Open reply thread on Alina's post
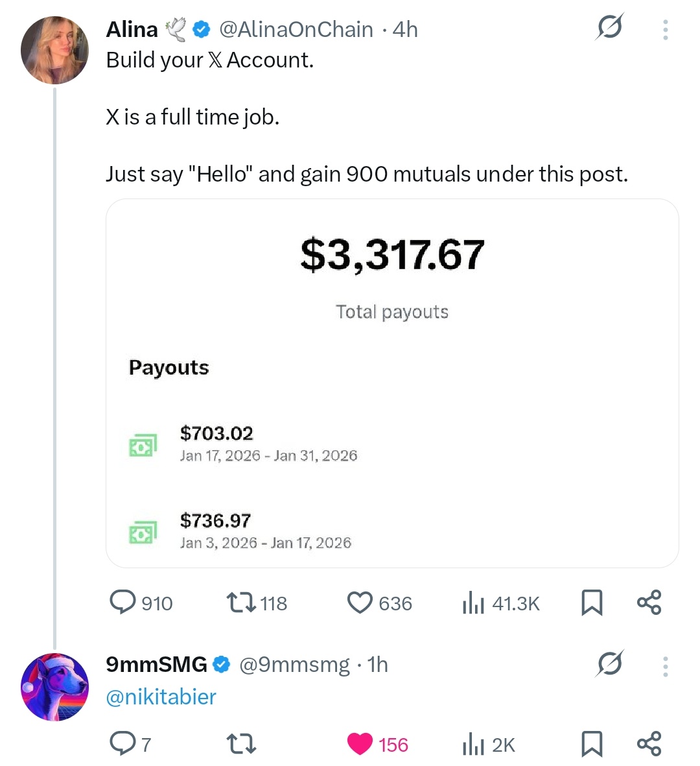The image size is (700, 766). 122,603
